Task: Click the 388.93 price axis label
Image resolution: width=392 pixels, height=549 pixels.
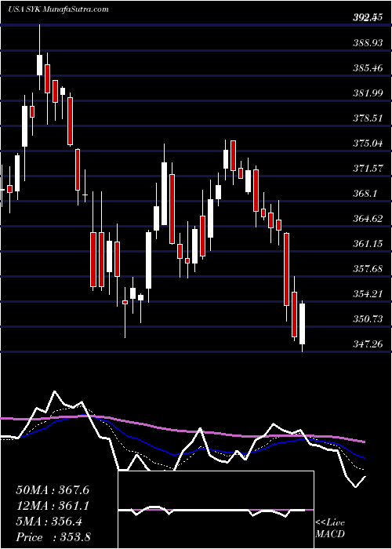Action: [x=367, y=43]
